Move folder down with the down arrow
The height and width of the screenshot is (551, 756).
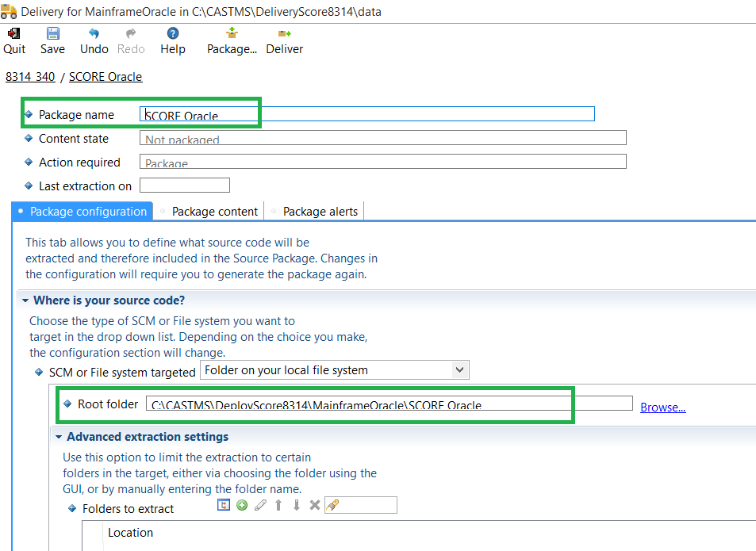(296, 505)
